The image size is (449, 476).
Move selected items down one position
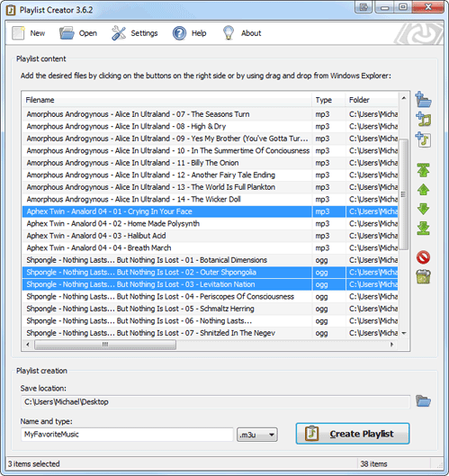[x=423, y=209]
